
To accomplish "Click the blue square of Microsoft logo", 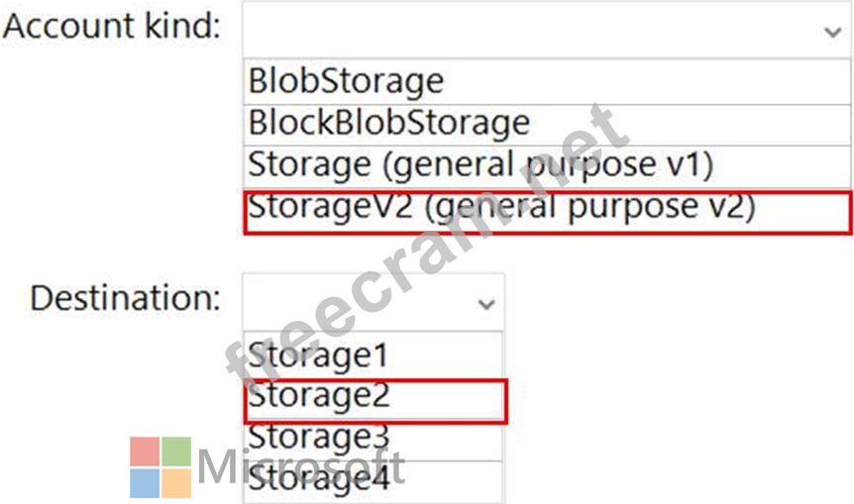I will (145, 482).
